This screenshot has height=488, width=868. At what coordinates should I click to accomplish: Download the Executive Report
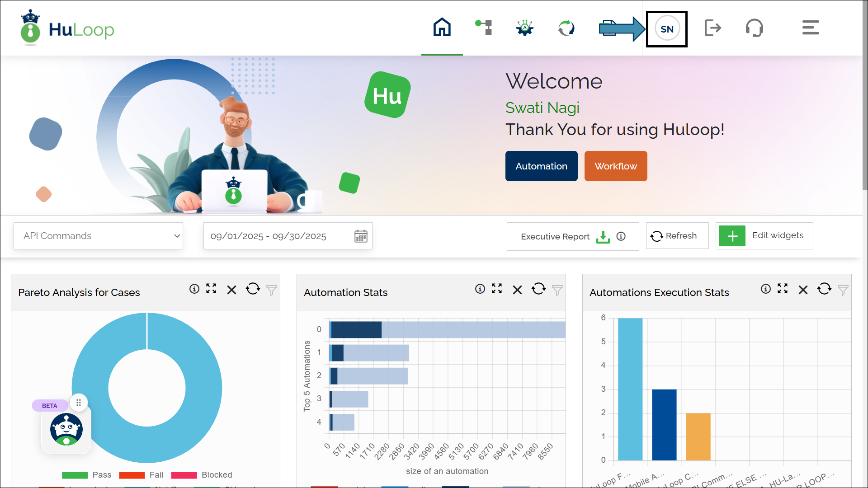pyautogui.click(x=603, y=237)
